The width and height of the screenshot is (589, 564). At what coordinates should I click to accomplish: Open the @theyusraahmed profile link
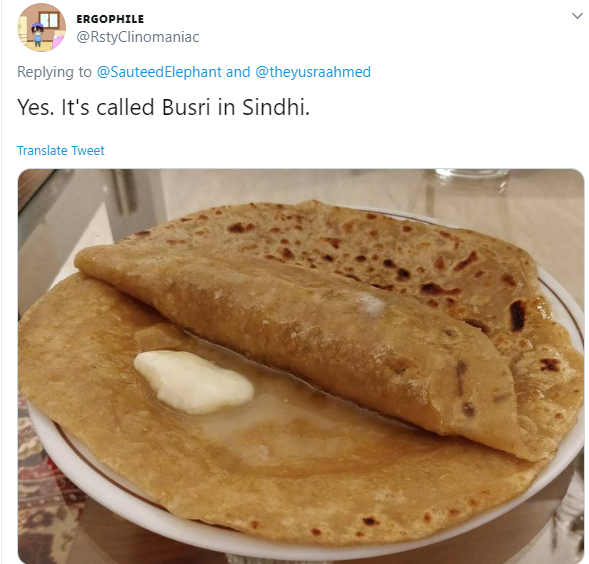tap(313, 72)
